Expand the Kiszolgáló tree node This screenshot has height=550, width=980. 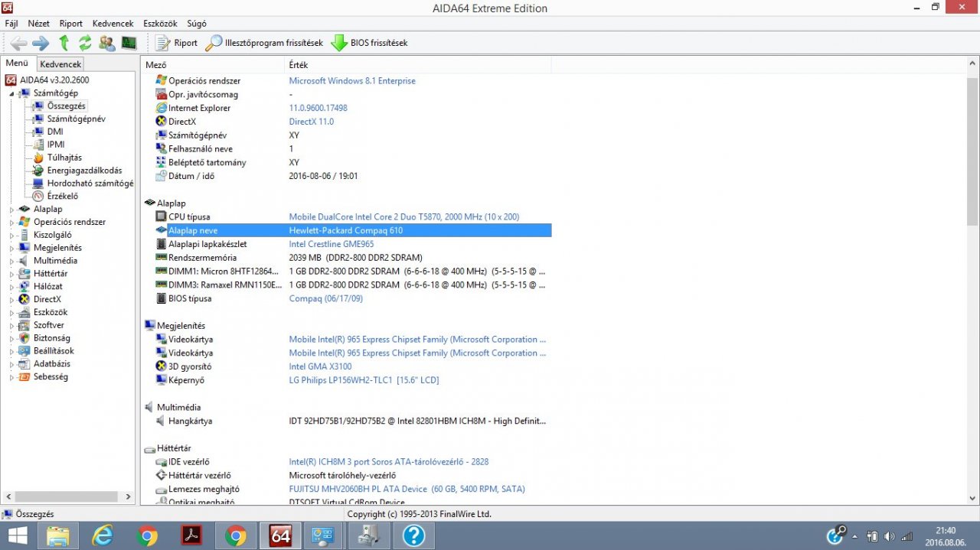(x=11, y=235)
